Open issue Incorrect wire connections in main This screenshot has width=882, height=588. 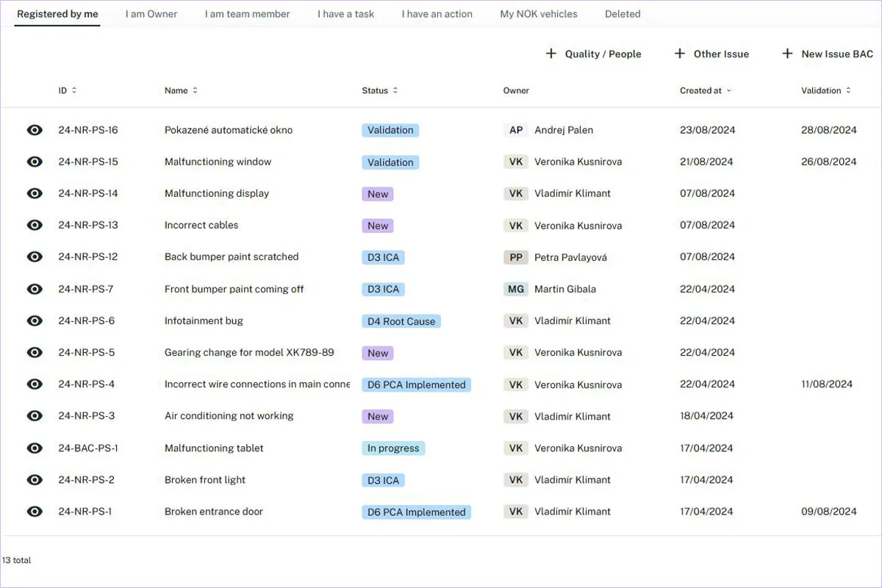(257, 384)
